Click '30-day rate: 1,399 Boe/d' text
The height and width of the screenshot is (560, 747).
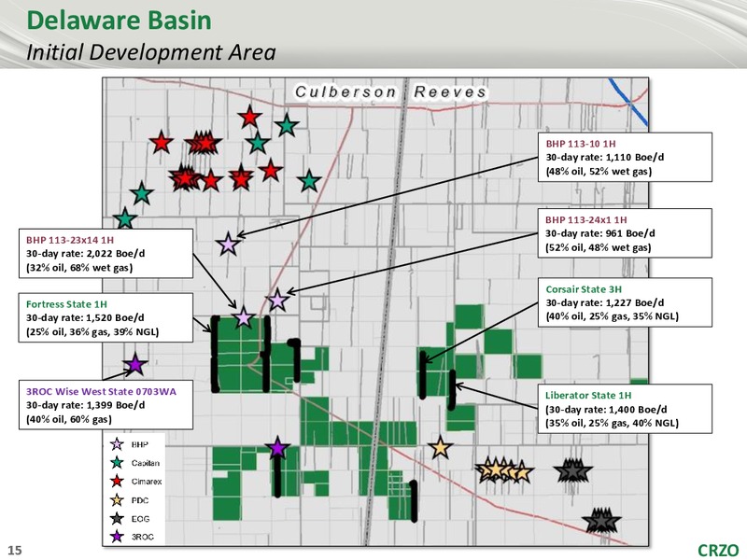click(85, 405)
